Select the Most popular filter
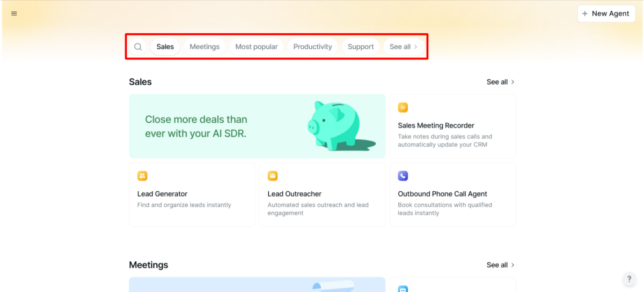Viewport: 644px width, 292px height. [257, 47]
